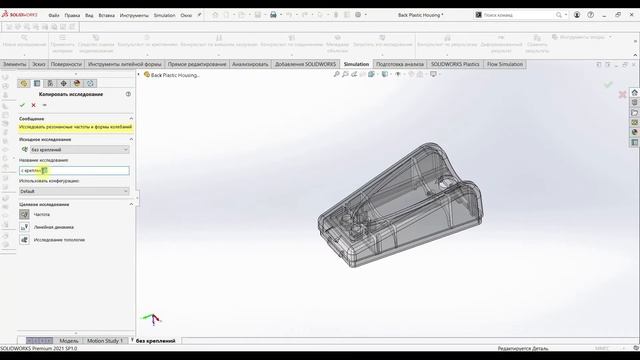Confirm the study copy with the green checkmark
The width and height of the screenshot is (640, 360).
22,105
